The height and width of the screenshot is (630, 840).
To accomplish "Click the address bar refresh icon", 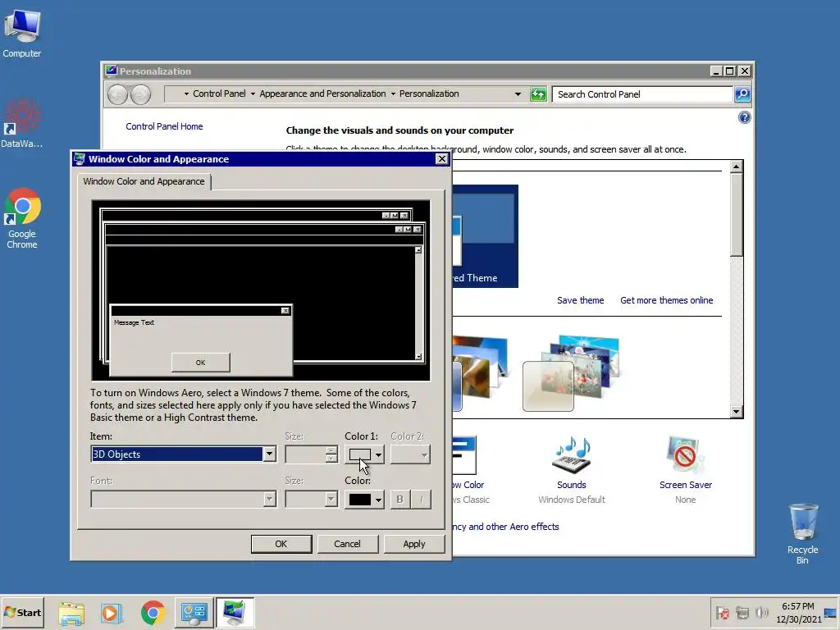I will [538, 94].
